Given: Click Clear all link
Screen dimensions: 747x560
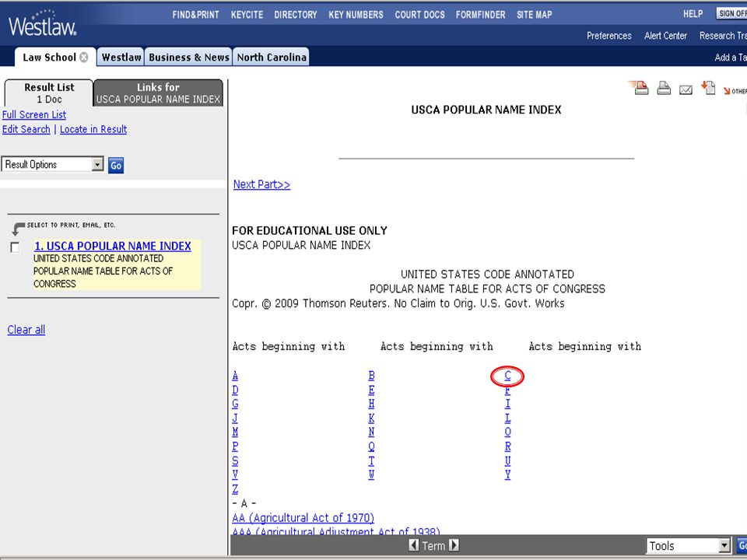Looking at the screenshot, I should tap(26, 330).
